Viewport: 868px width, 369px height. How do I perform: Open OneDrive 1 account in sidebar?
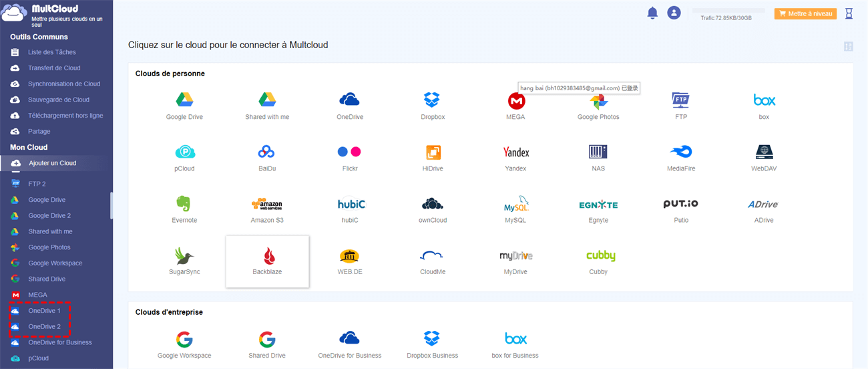point(44,311)
